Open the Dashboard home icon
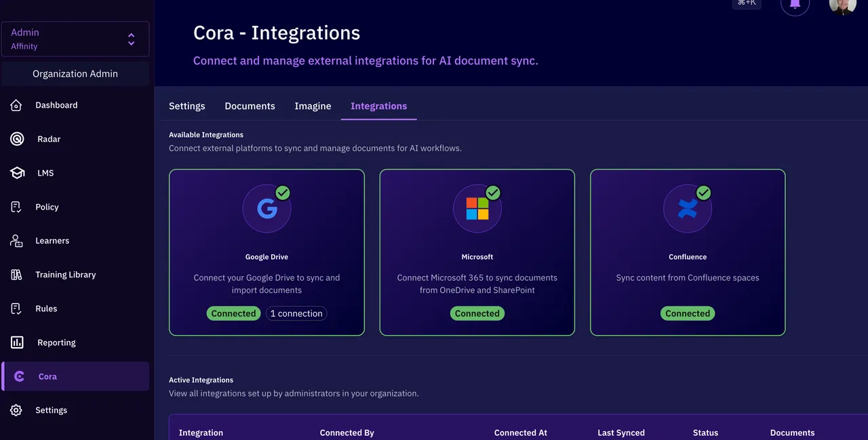 [x=16, y=105]
